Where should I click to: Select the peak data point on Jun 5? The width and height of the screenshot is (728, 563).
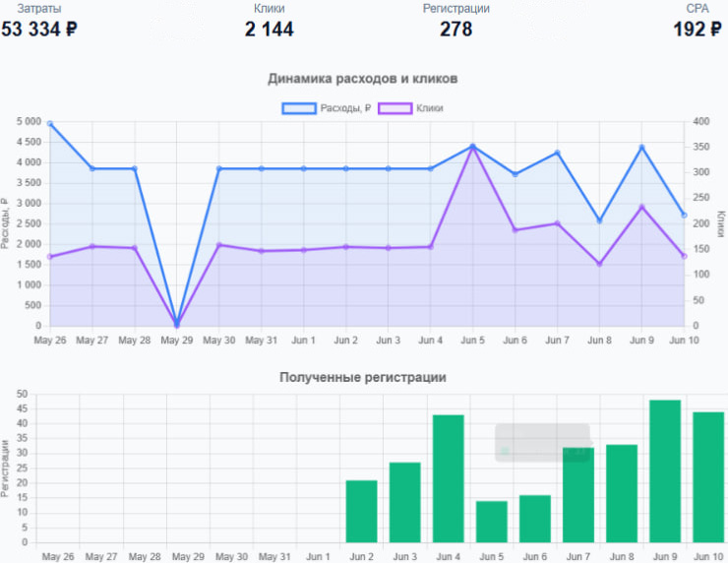tap(473, 147)
